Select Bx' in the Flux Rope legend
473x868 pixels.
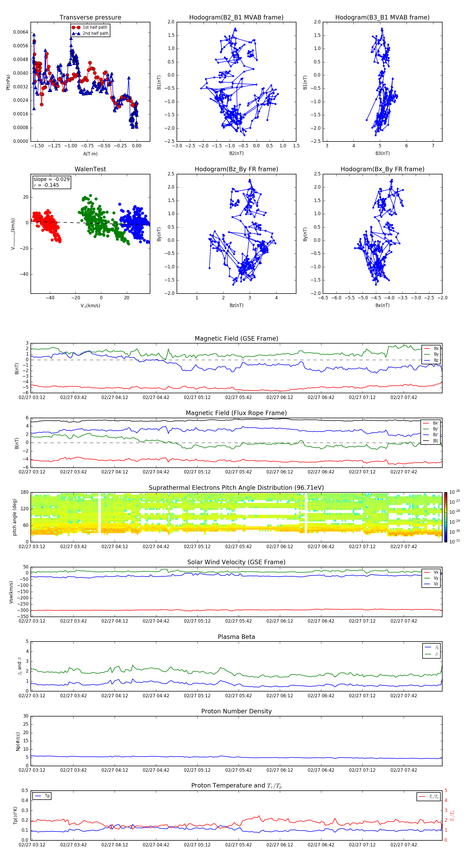tap(431, 423)
